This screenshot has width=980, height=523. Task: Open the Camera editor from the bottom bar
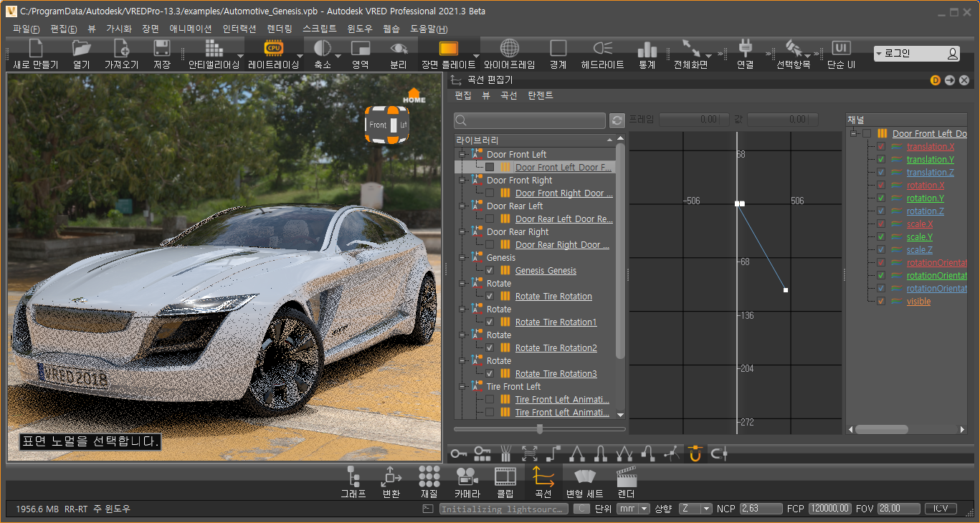(467, 476)
